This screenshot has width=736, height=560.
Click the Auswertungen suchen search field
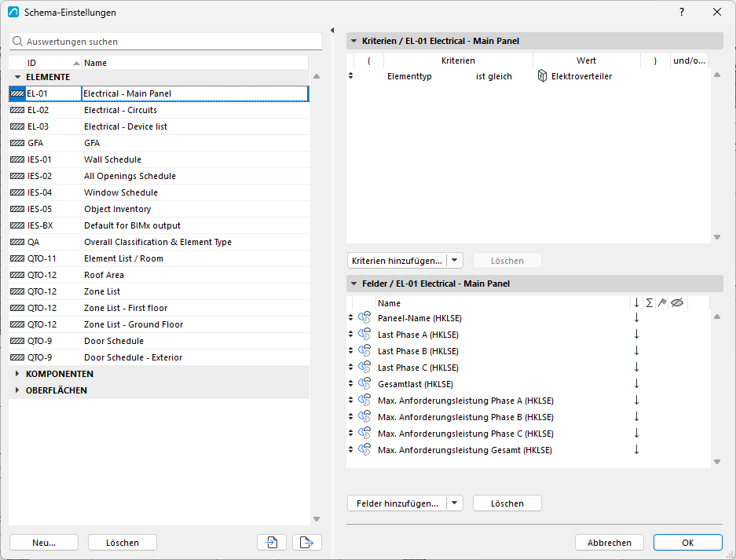click(166, 42)
